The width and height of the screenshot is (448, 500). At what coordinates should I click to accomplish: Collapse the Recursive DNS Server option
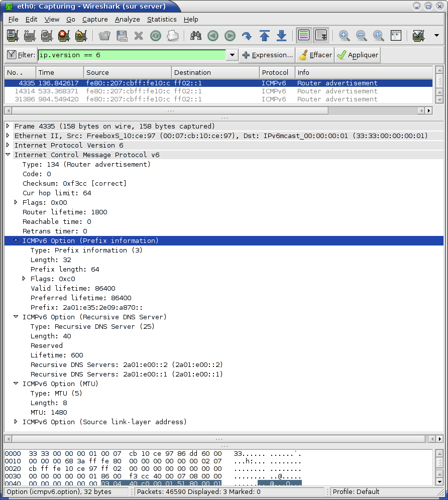click(16, 317)
